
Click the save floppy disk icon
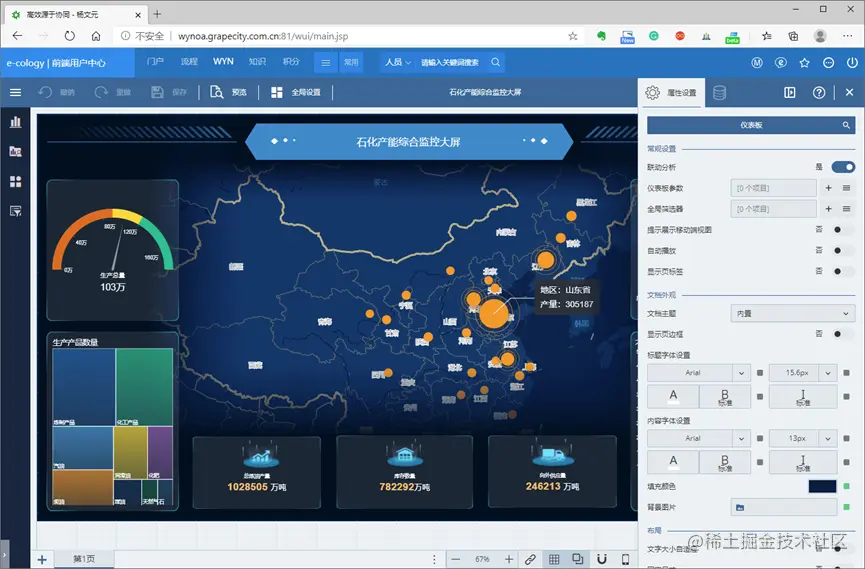coord(157,92)
